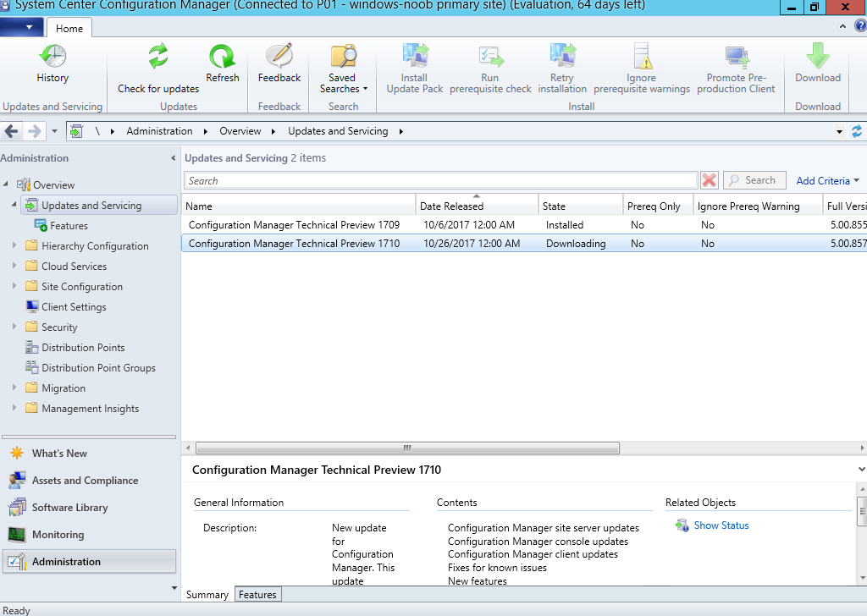Screen dimensions: 867x616
Task: Open the Feedback ribbon button
Action: 279,63
